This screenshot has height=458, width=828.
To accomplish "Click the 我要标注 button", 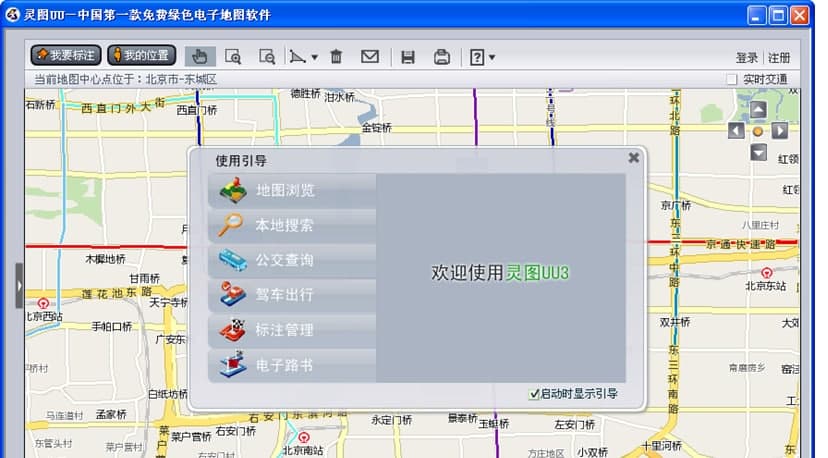I will click(67, 55).
